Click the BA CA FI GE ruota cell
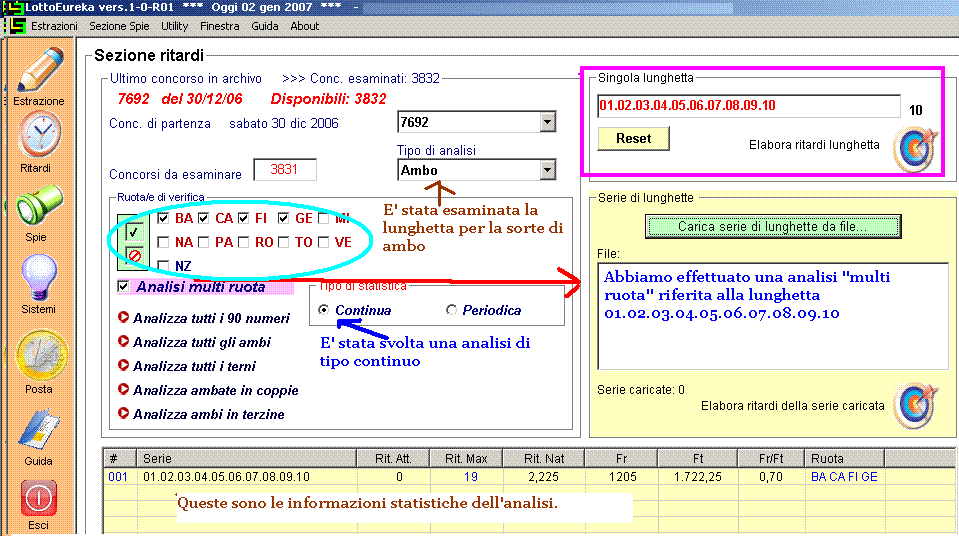 (844, 477)
